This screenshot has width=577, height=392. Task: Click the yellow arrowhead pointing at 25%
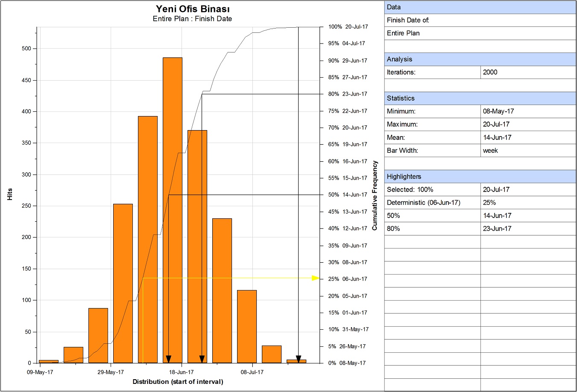pos(316,278)
